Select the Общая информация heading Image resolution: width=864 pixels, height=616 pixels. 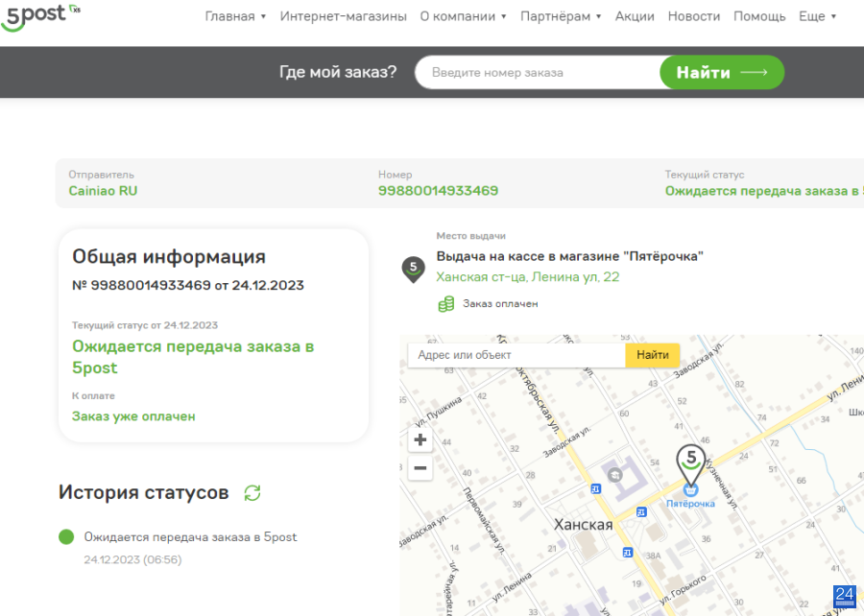pyautogui.click(x=169, y=256)
